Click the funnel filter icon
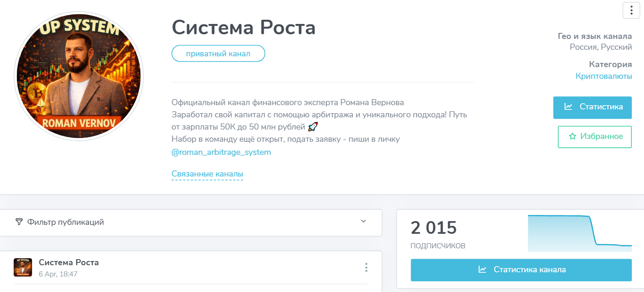644x292 pixels. (x=19, y=222)
